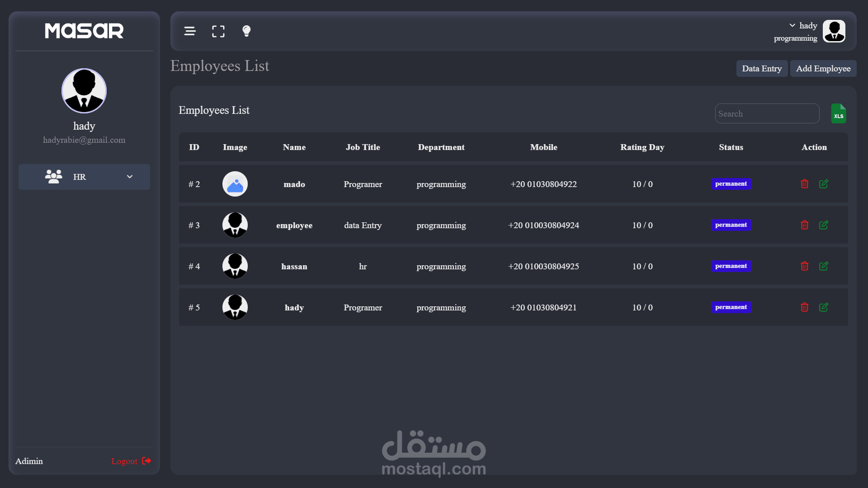
Task: Focus the Search input field
Action: (x=767, y=114)
